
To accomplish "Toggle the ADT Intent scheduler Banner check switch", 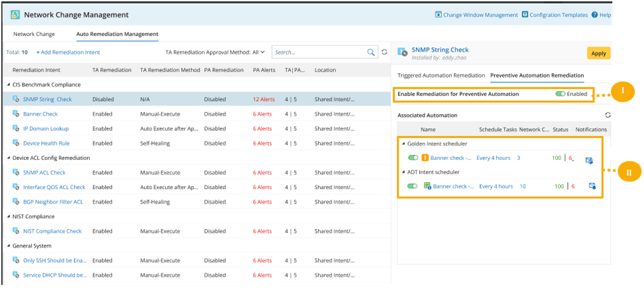I will pyautogui.click(x=412, y=186).
